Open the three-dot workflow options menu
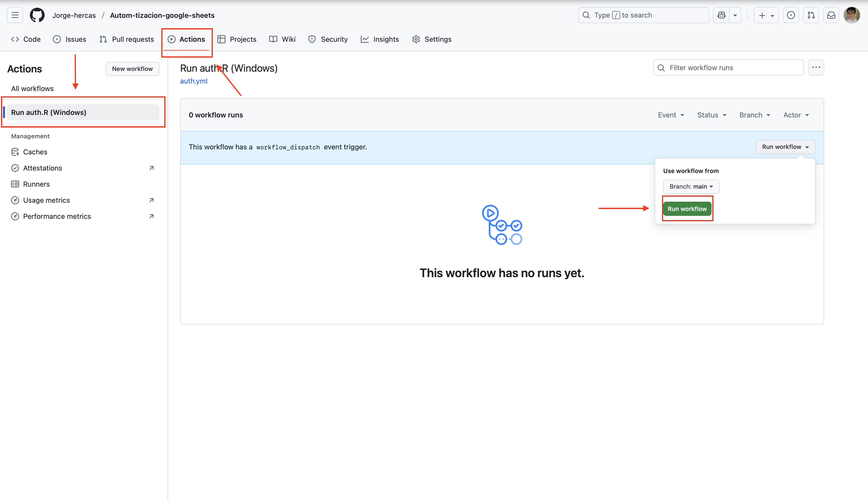868x501 pixels. point(816,67)
